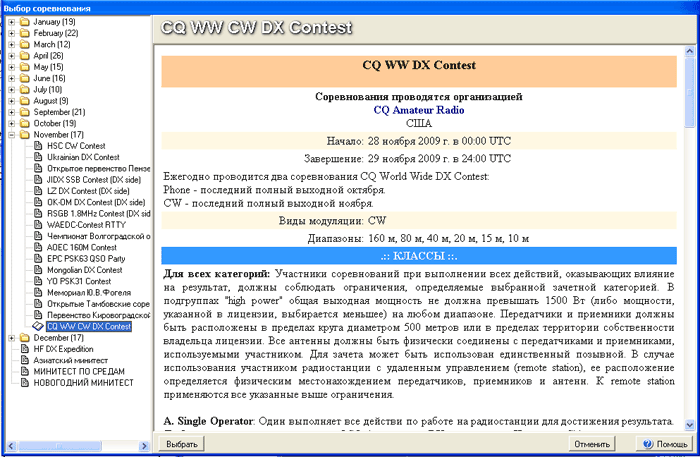
Task: Select EPC PSK63 QSO Party entry
Action: coord(86,259)
